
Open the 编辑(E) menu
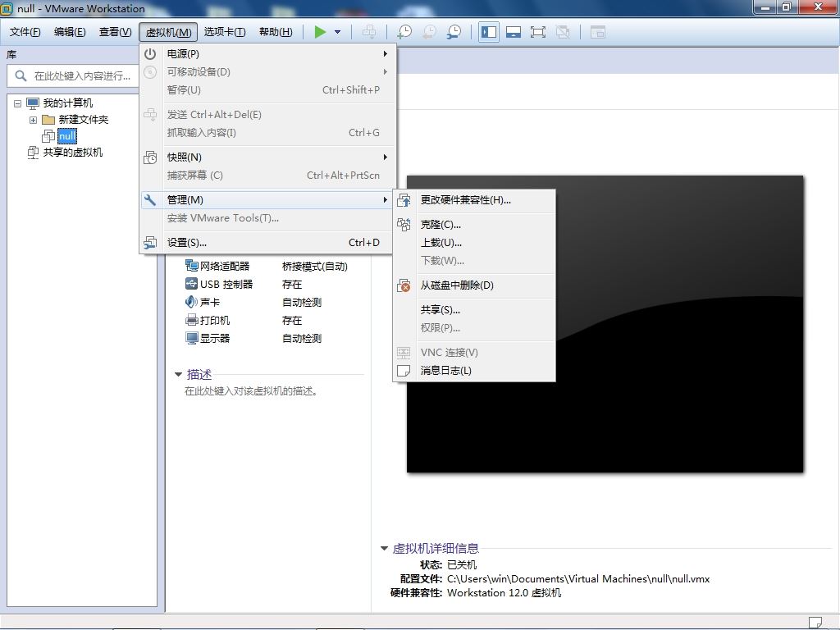(70, 32)
